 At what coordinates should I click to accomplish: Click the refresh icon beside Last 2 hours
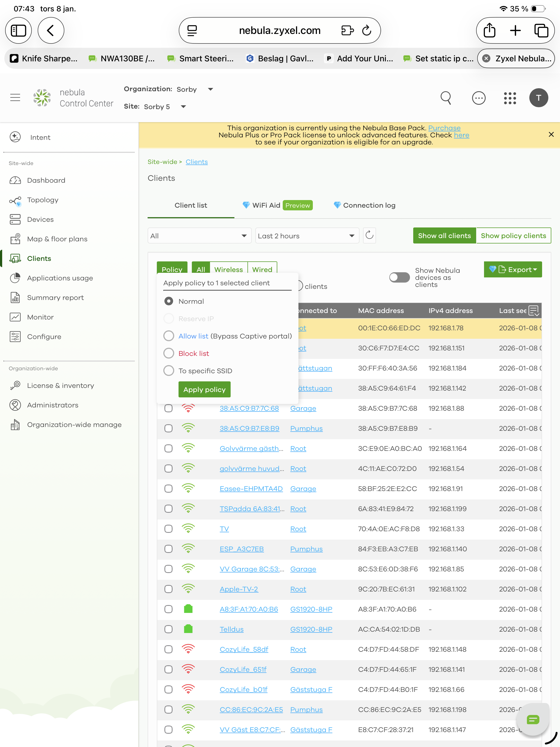pyautogui.click(x=369, y=235)
